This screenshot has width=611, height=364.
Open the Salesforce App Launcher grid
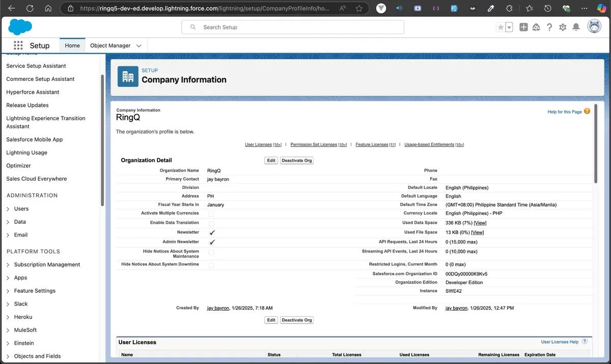[18, 45]
